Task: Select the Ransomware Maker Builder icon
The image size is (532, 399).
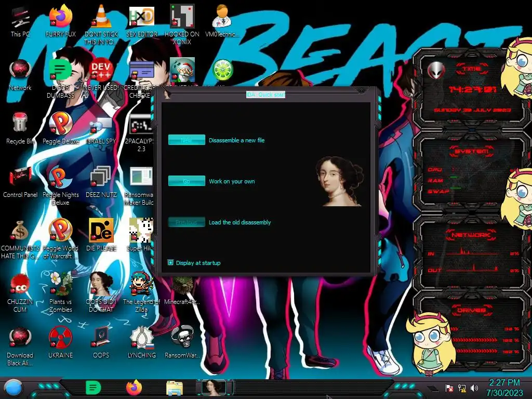Action: tap(140, 185)
